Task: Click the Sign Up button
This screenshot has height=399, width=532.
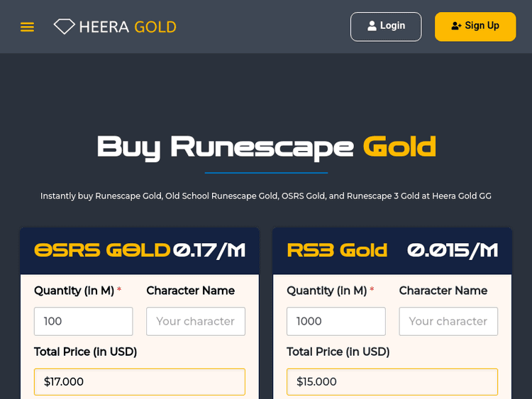Action: [x=475, y=26]
